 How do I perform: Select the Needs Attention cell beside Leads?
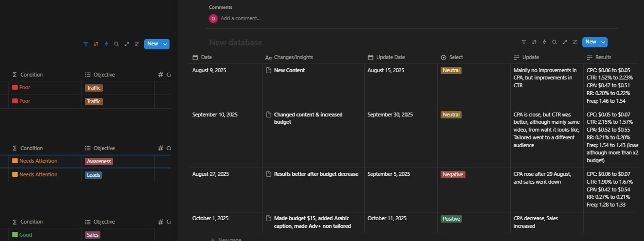click(45, 175)
